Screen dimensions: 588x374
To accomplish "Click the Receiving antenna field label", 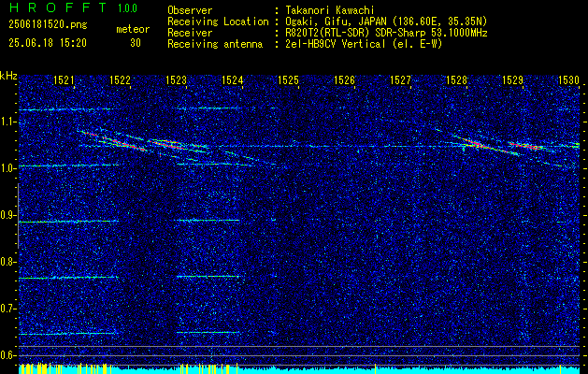I will click(x=215, y=44).
